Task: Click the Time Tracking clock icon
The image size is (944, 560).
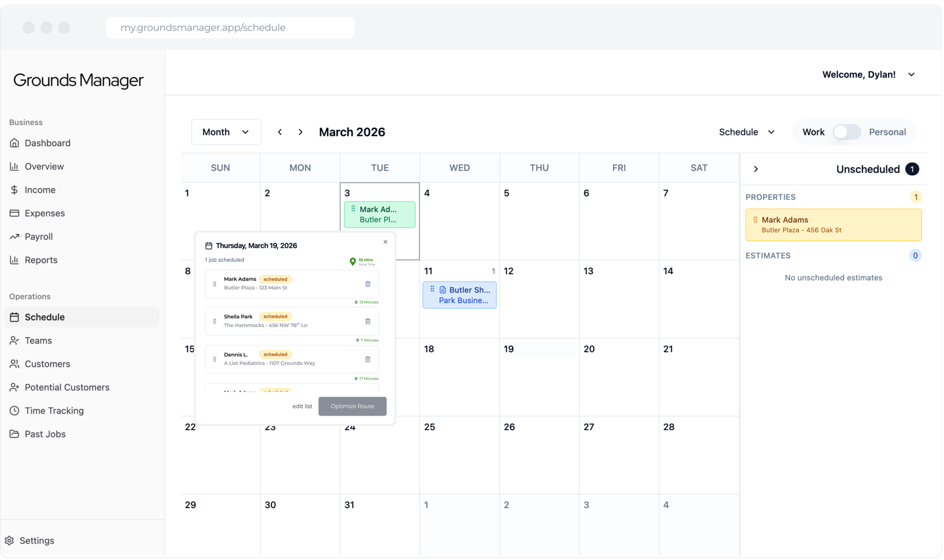Action: (14, 410)
